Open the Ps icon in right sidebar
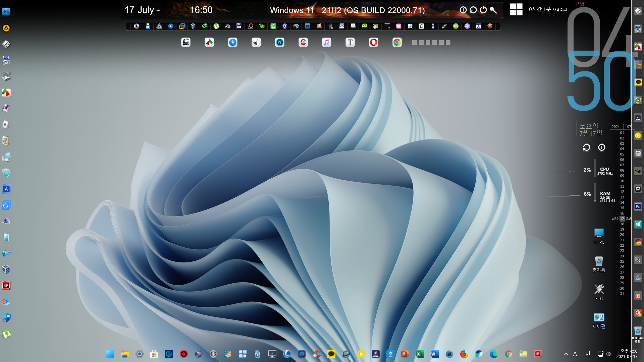This screenshot has width=644, height=362. click(638, 206)
